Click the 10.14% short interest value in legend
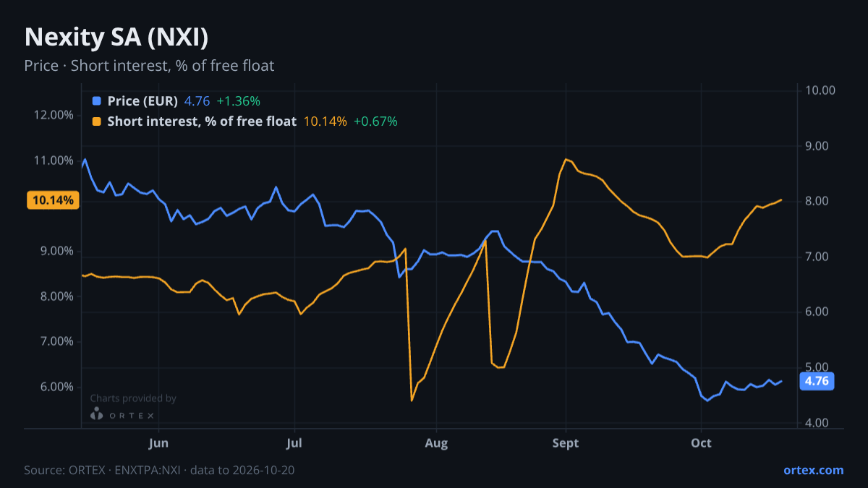 [325, 121]
